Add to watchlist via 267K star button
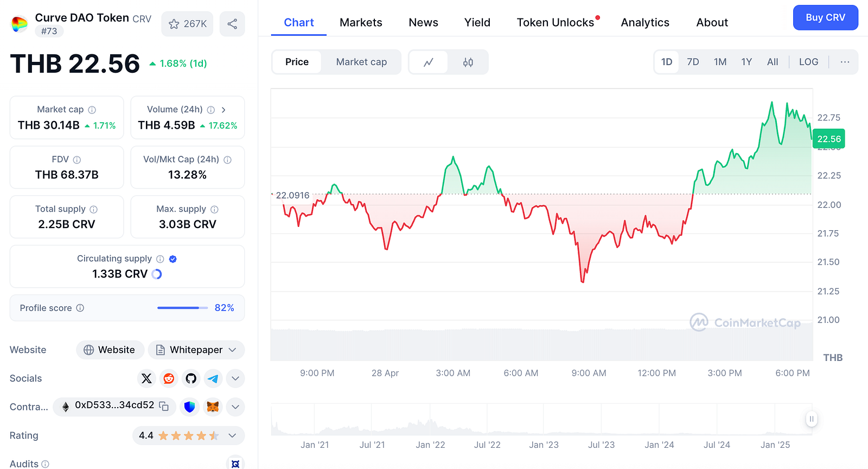 click(x=187, y=24)
